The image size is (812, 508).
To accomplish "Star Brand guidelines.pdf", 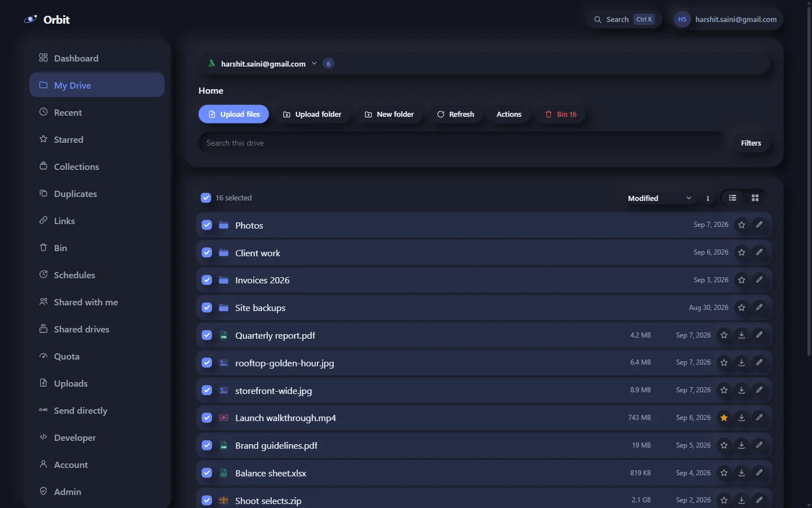I will click(724, 445).
